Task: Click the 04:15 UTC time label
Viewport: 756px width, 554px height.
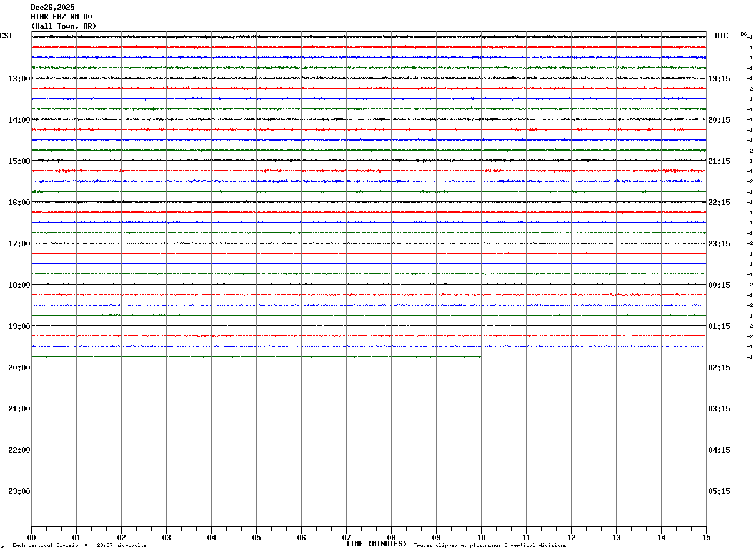Action: pyautogui.click(x=719, y=450)
